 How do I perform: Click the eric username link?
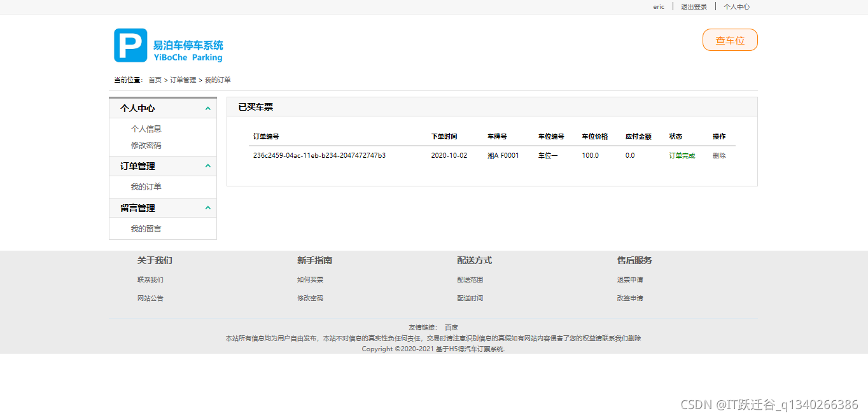coord(658,6)
